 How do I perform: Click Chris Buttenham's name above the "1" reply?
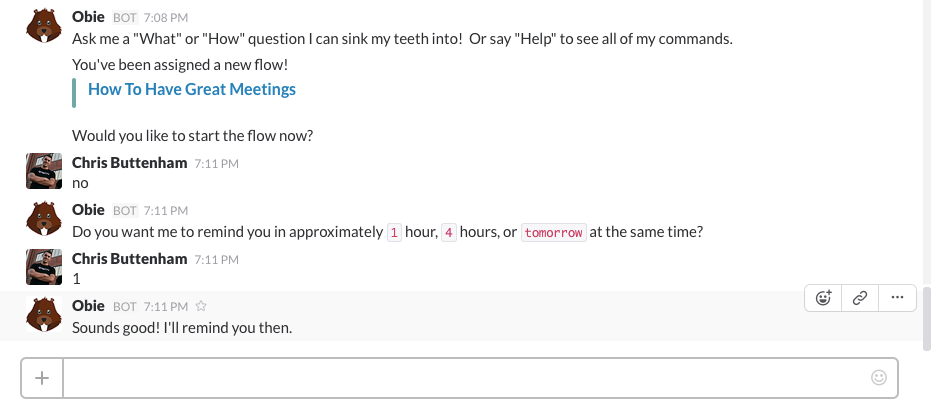130,258
